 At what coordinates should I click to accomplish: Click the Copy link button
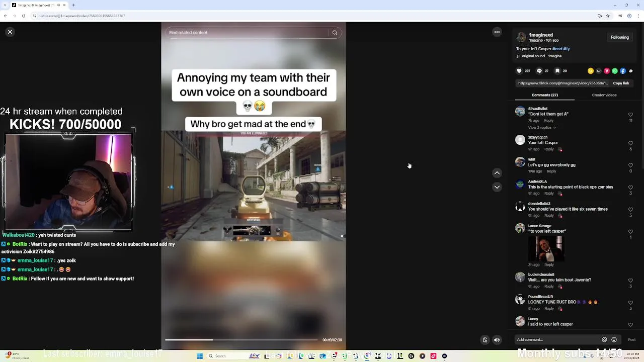coord(621,83)
